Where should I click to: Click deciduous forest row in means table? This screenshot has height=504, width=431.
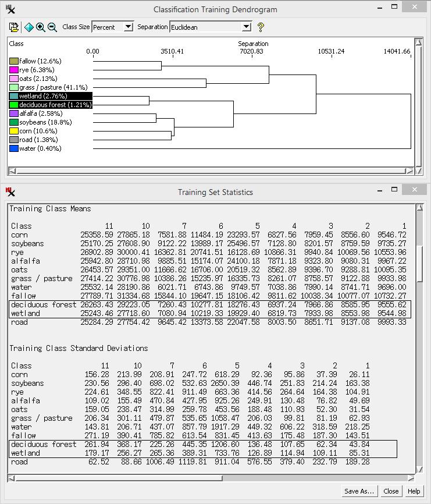[x=210, y=305]
